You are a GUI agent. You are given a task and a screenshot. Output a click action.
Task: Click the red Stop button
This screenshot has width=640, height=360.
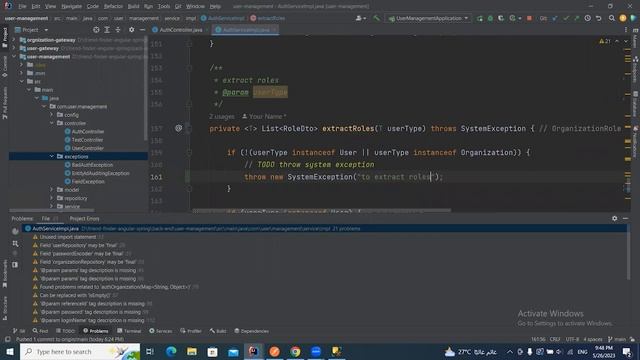529,18
